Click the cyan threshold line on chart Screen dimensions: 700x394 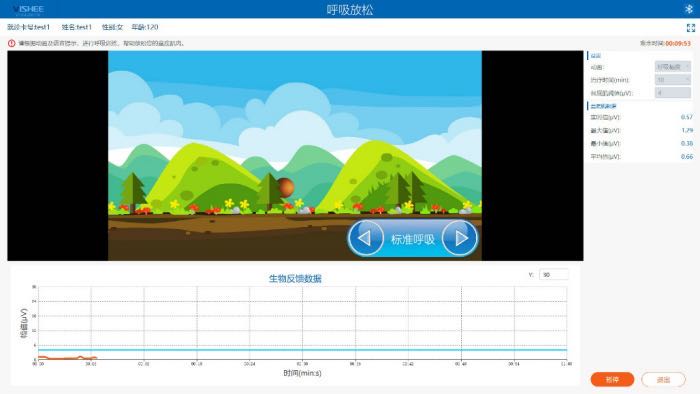(303, 350)
